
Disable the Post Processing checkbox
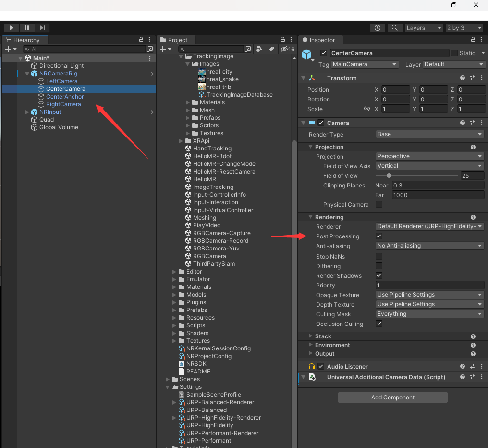pyautogui.click(x=379, y=236)
